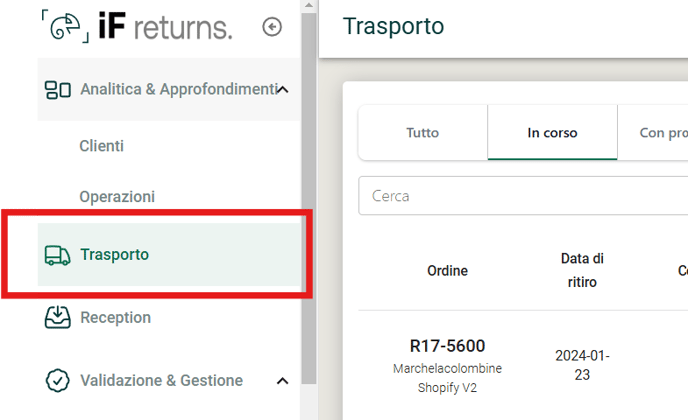Image resolution: width=688 pixels, height=420 pixels.
Task: Open the Operazioni submenu item
Action: pos(117,197)
